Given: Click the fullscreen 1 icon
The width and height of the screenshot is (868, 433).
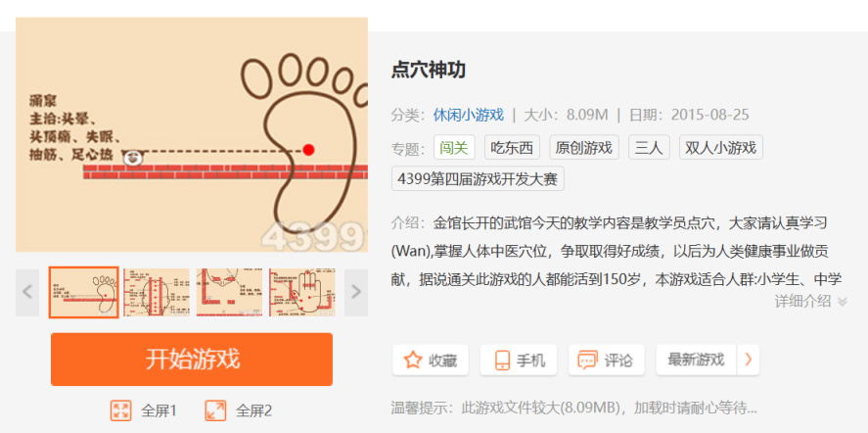Looking at the screenshot, I should [120, 410].
